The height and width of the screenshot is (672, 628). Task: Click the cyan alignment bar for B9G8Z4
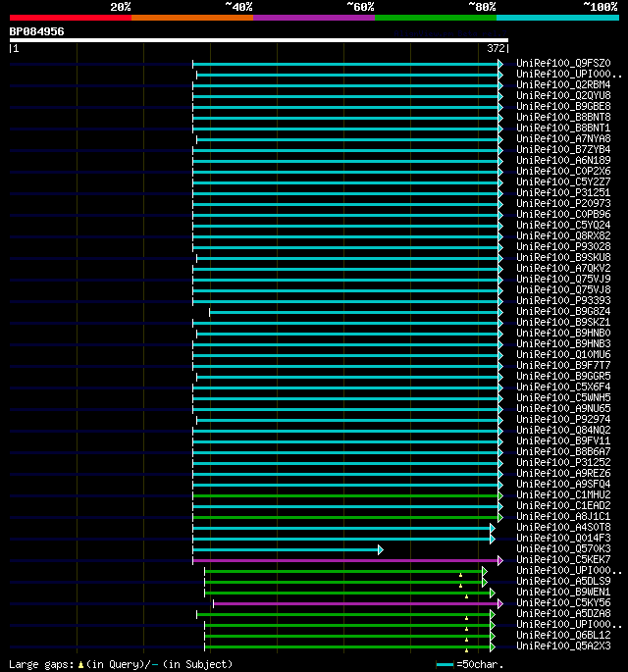tap(353, 312)
